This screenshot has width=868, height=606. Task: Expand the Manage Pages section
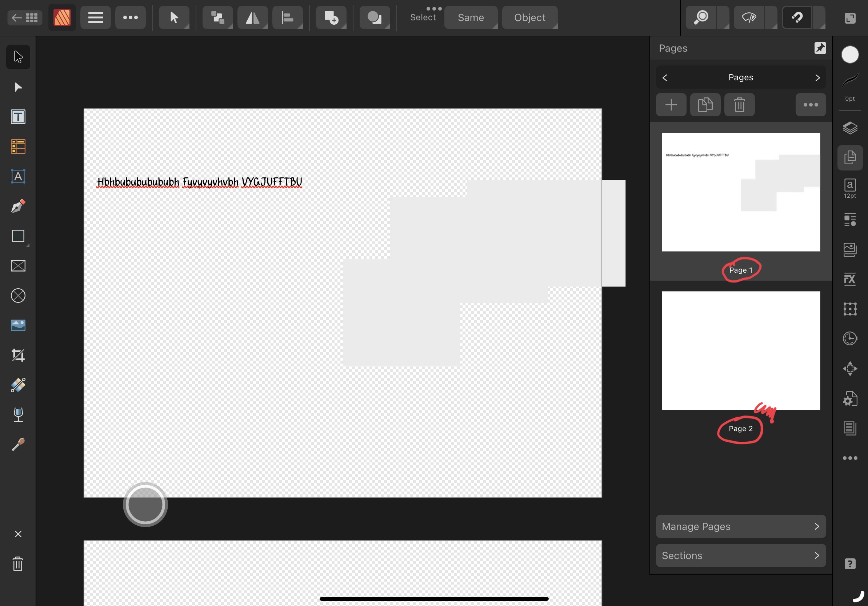click(x=740, y=526)
